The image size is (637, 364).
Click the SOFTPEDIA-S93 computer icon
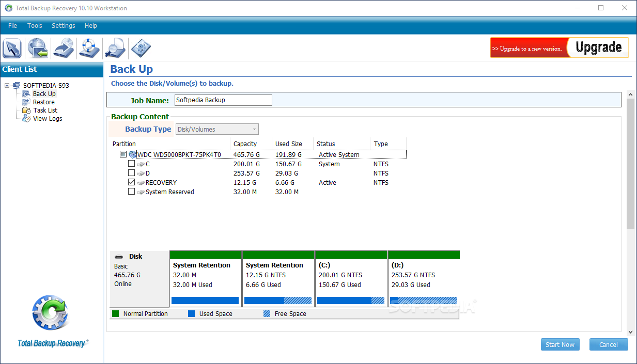coord(17,86)
